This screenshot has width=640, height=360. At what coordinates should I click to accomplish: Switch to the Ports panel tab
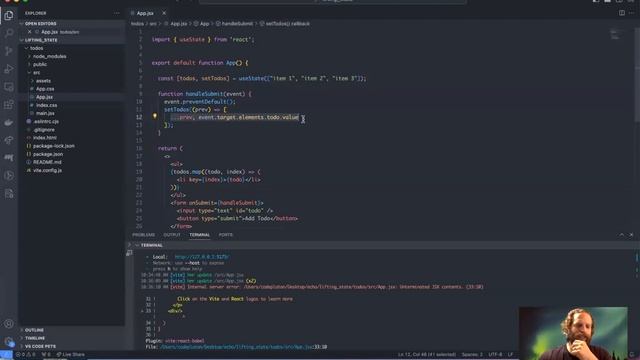[225, 235]
